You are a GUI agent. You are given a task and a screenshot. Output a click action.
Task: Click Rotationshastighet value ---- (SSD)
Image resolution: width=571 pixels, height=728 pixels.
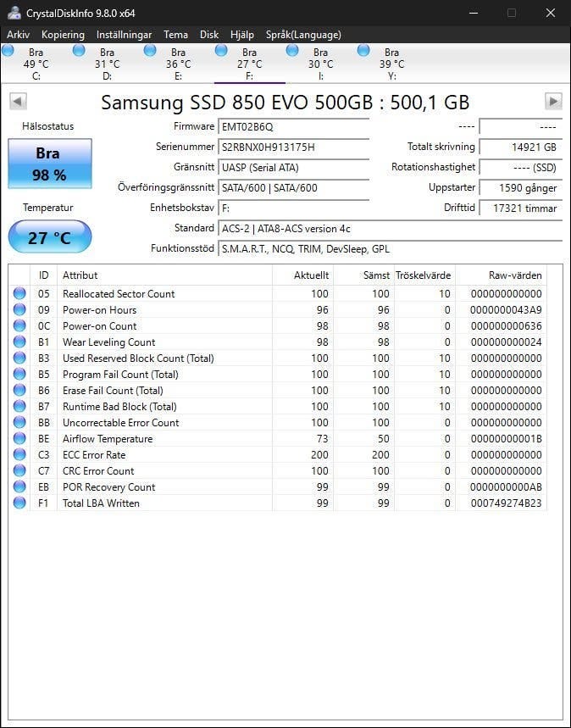(x=520, y=168)
